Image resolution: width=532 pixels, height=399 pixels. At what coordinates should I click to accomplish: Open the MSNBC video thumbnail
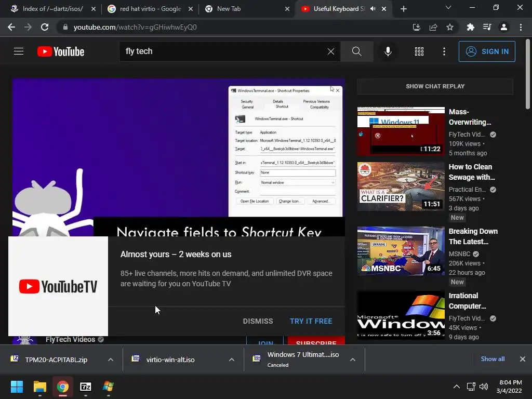[x=401, y=251]
